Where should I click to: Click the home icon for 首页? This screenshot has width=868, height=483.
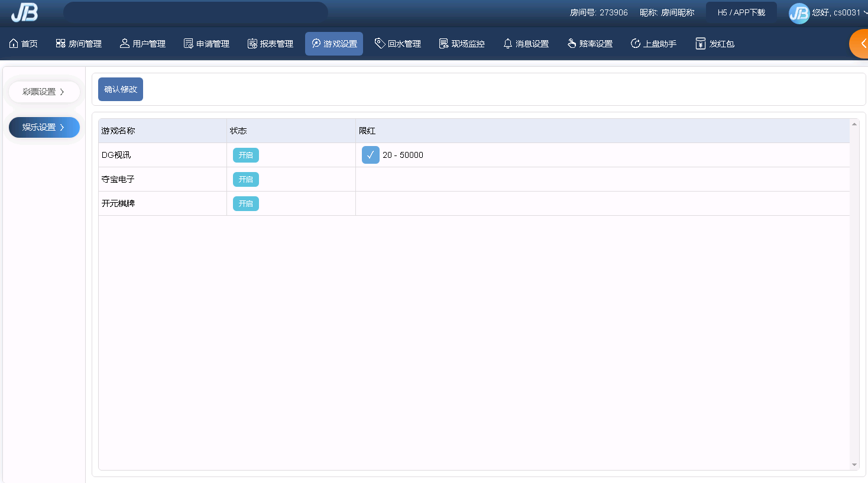(x=14, y=44)
